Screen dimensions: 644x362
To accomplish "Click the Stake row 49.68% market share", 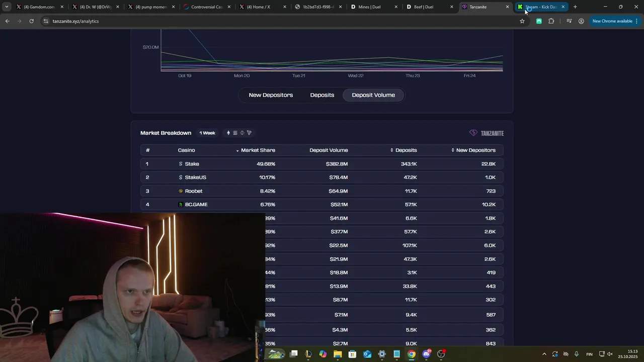I will pos(266,164).
